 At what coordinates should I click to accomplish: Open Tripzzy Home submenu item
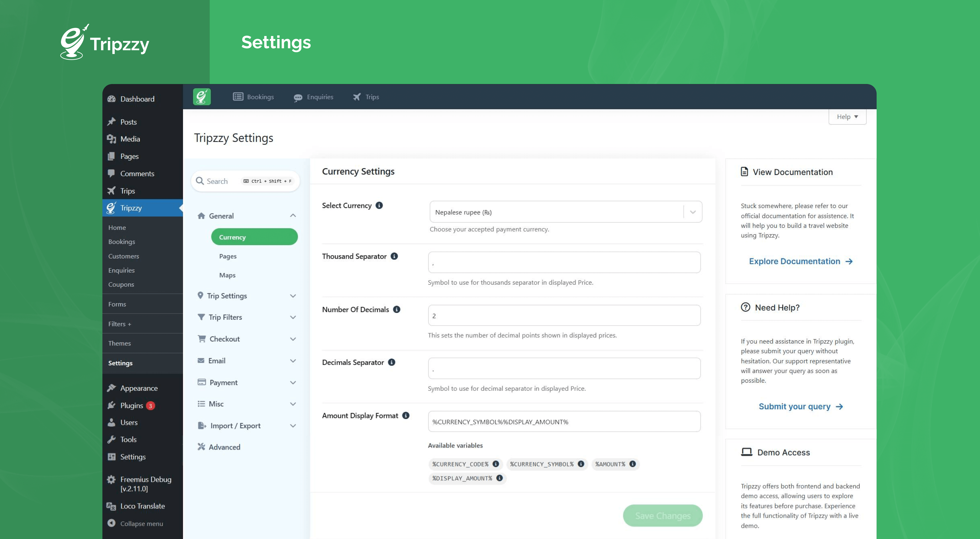(x=117, y=227)
